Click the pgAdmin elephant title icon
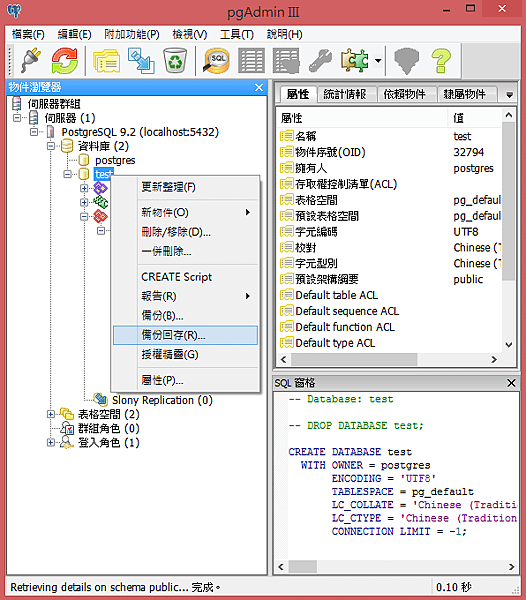 click(14, 11)
